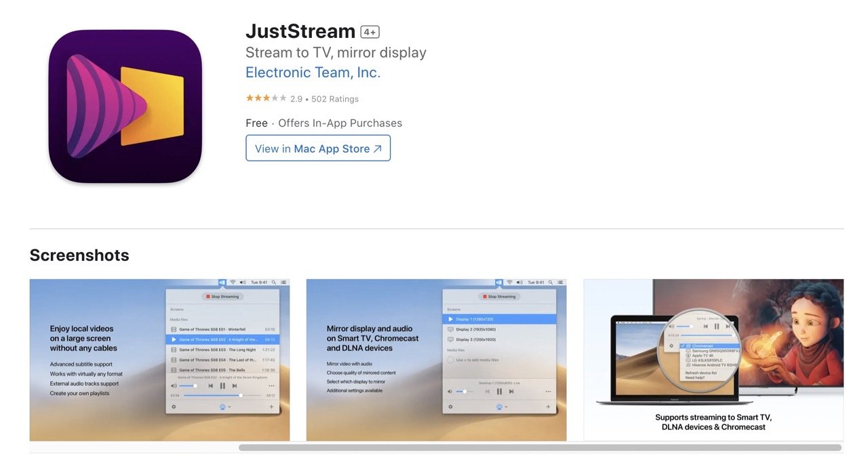The width and height of the screenshot is (868, 471).
Task: Expand the device chooser in the mirror display screenshot
Action: point(500,407)
